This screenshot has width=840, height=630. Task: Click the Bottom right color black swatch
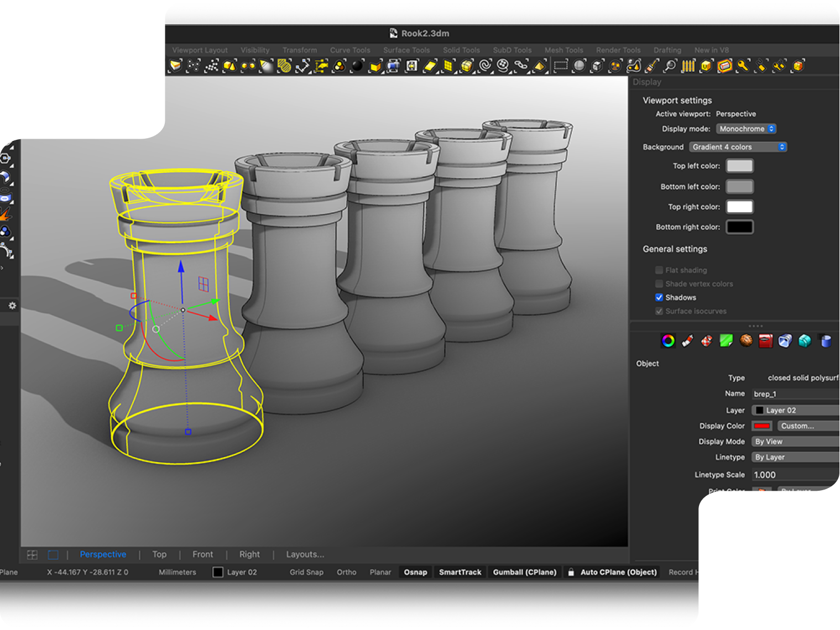[739, 227]
